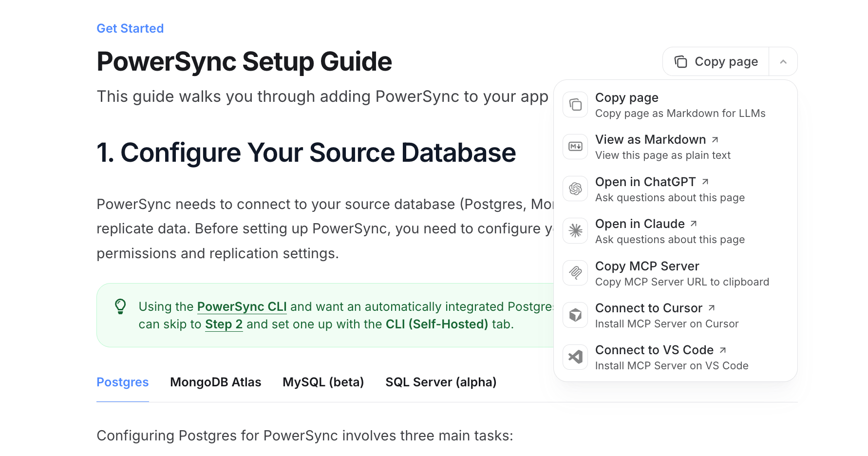868x456 pixels.
Task: Click the VS Code logo icon in menu
Action: click(575, 357)
